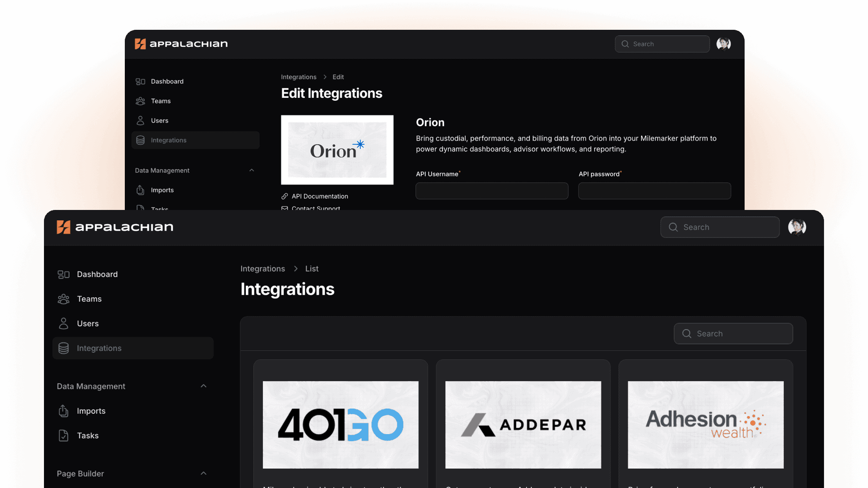Screen dimensions: 868x488
Task: Click the Imports icon in back window sidebar
Action: click(x=140, y=190)
